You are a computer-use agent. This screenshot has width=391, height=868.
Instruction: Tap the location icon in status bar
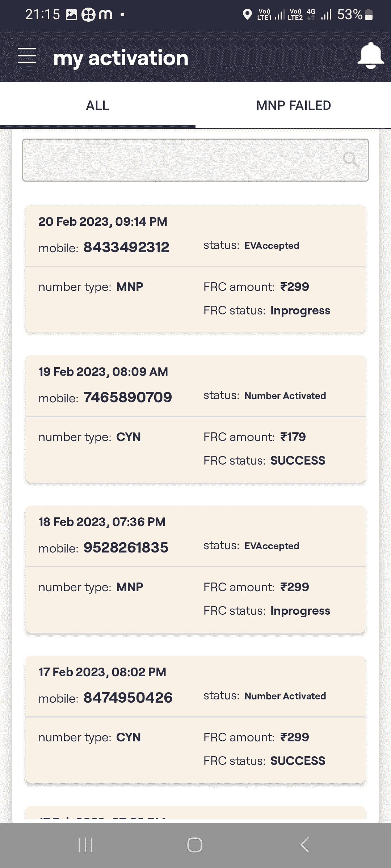tap(247, 14)
